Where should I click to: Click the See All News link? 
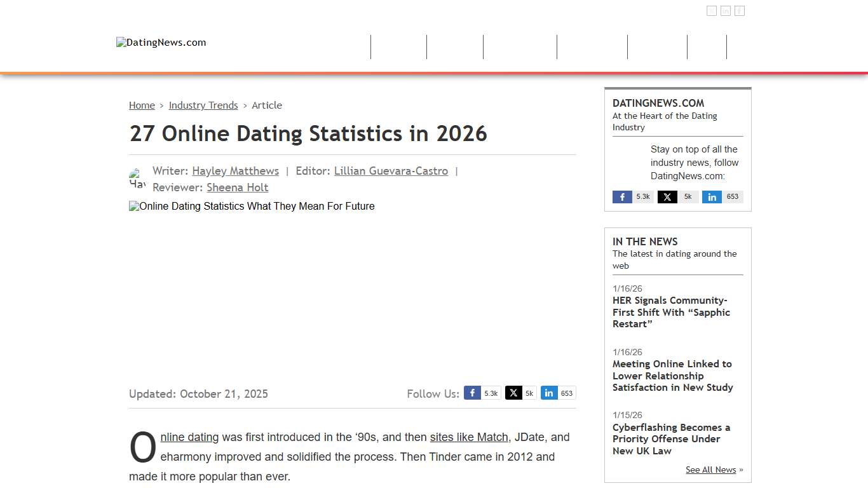click(x=710, y=470)
